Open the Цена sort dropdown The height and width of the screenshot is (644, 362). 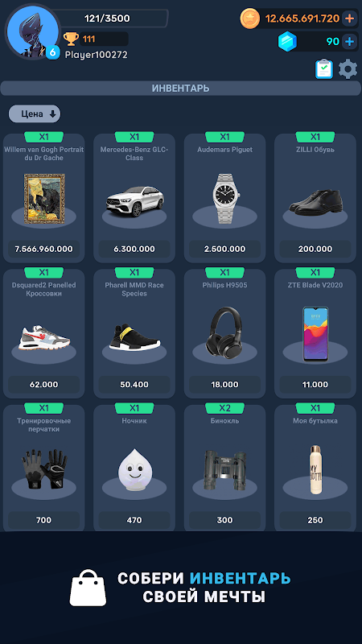pyautogui.click(x=35, y=114)
